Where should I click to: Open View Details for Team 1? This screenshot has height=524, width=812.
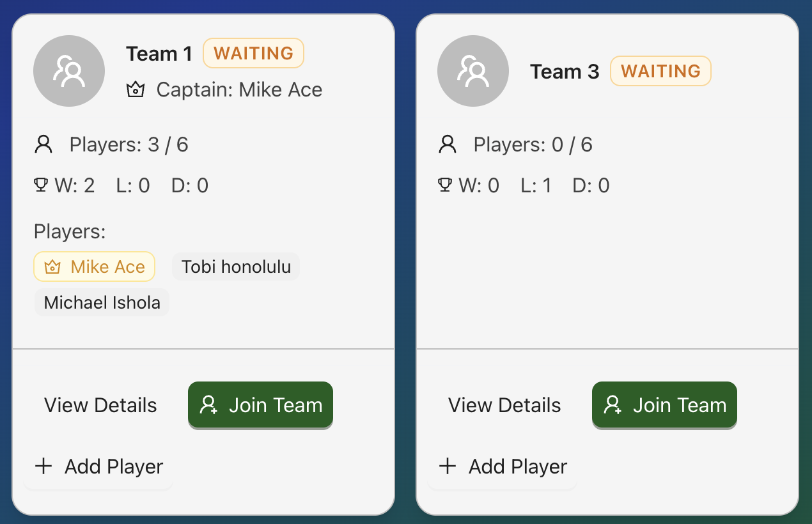[x=100, y=405]
